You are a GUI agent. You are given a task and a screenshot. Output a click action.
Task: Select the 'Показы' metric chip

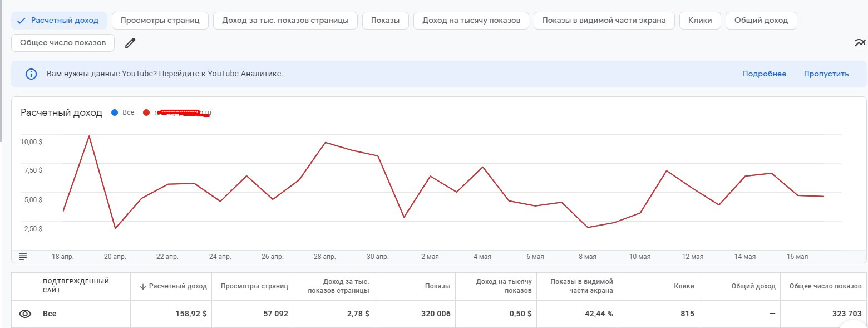(386, 21)
